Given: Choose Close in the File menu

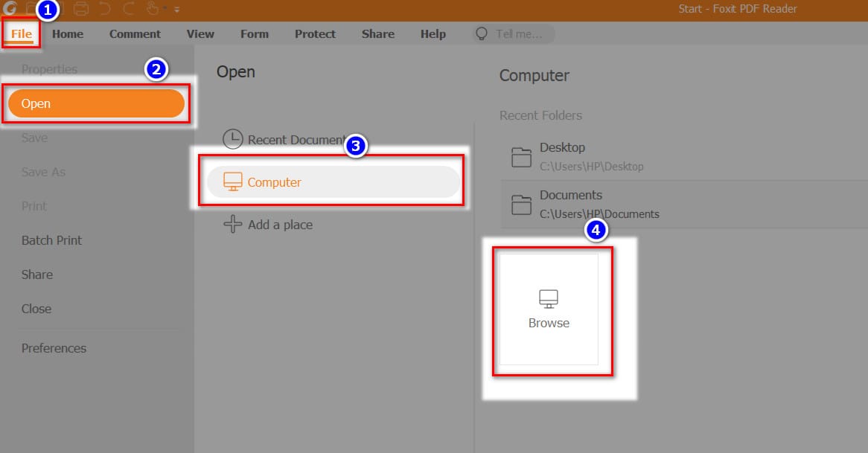Looking at the screenshot, I should pyautogui.click(x=36, y=309).
